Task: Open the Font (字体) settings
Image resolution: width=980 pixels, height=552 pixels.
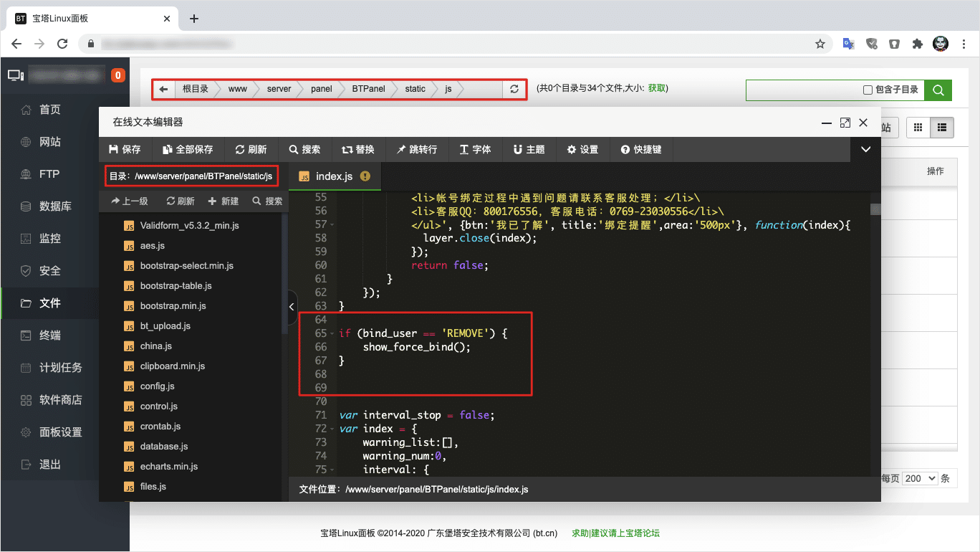Action: pos(476,149)
